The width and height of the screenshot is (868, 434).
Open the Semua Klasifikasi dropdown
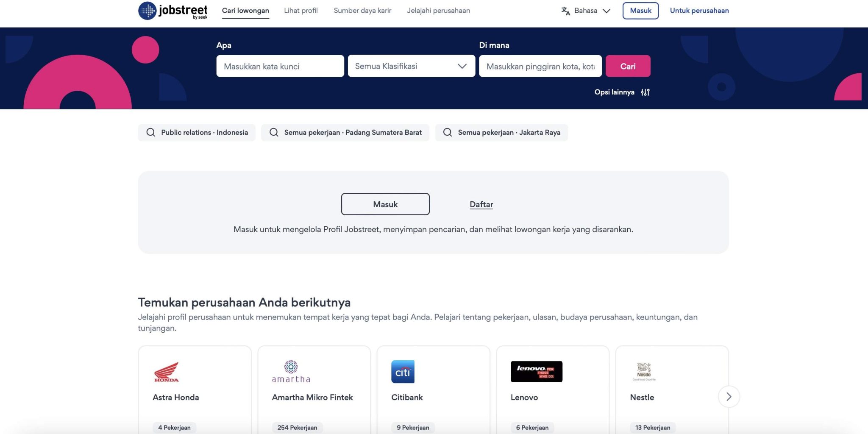click(x=411, y=66)
